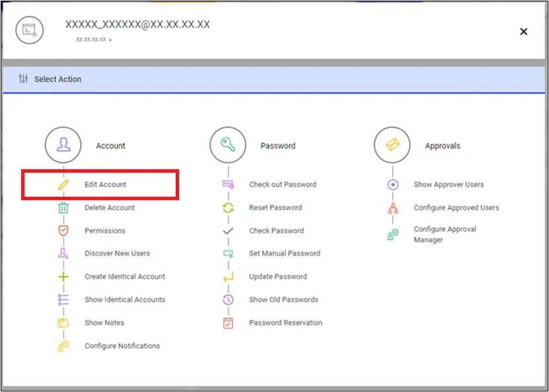This screenshot has width=549, height=392.
Task: Click the list icon for Show Identical Accounts
Action: coord(63,300)
